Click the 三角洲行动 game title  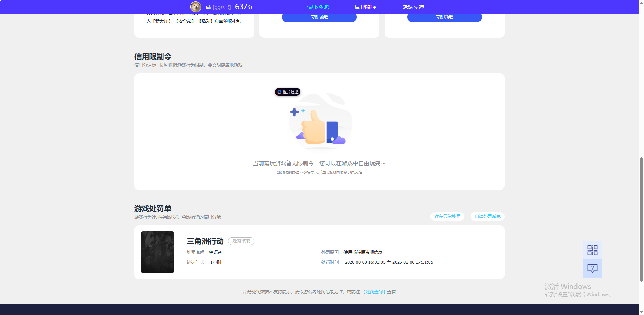[205, 241]
